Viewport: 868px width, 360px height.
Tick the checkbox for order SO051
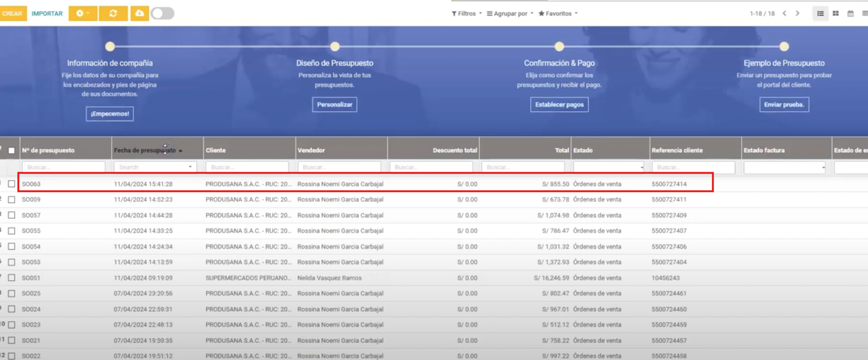11,278
